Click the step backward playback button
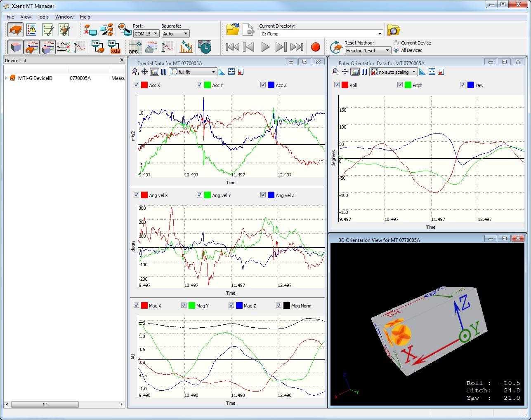This screenshot has height=420, width=531. (249, 47)
